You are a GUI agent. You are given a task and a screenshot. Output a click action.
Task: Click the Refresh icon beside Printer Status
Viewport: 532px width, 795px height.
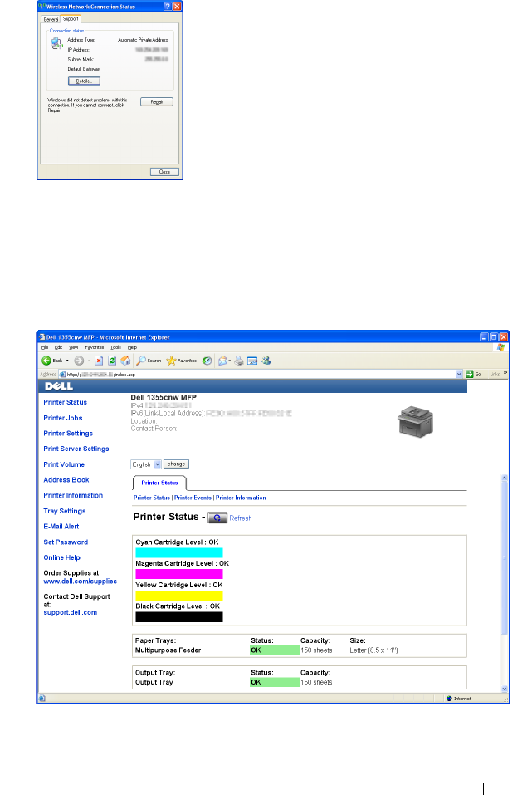click(217, 518)
